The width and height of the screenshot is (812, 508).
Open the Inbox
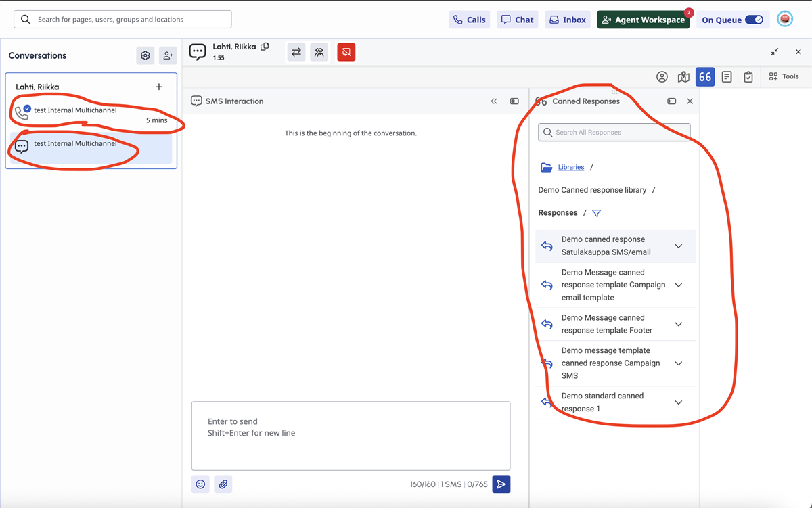[x=568, y=20]
